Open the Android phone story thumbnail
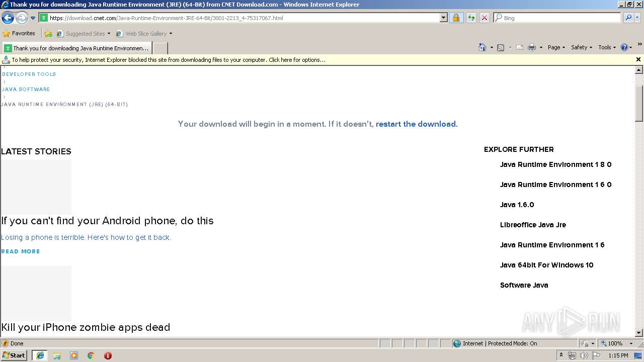This screenshot has width=644, height=362. [36, 187]
